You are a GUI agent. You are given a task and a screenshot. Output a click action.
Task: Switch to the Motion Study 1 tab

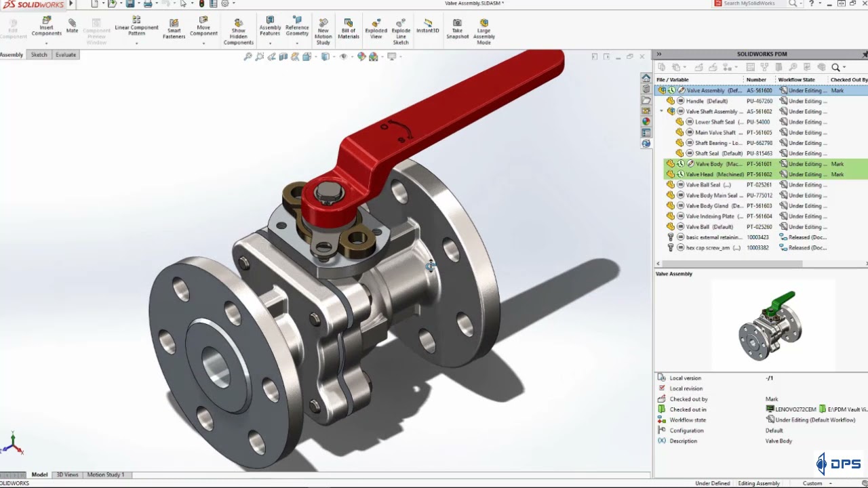pos(106,474)
